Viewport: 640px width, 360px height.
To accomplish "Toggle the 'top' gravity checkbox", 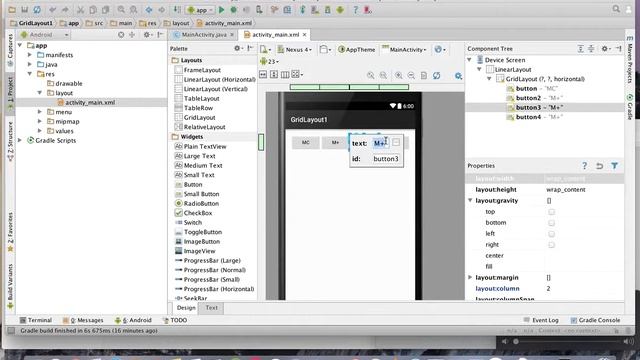I will 551,212.
